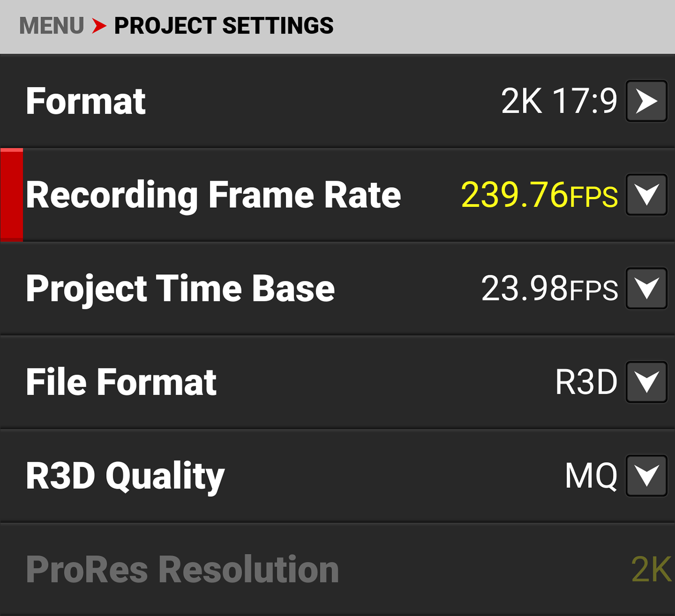Click the MQ quality value
This screenshot has height=616, width=675.
pos(591,476)
